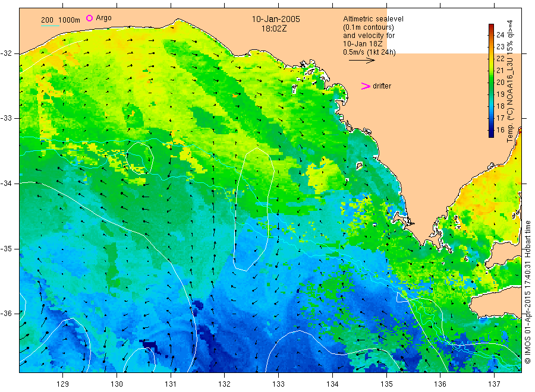Click the longitude axis label 137
Screen dimensions: 535x392
494,384
